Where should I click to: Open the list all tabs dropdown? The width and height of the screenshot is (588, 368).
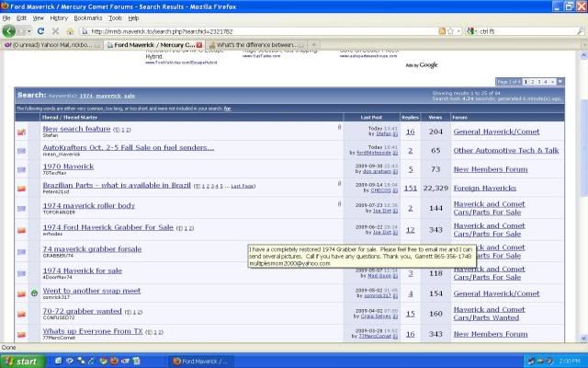tap(584, 45)
